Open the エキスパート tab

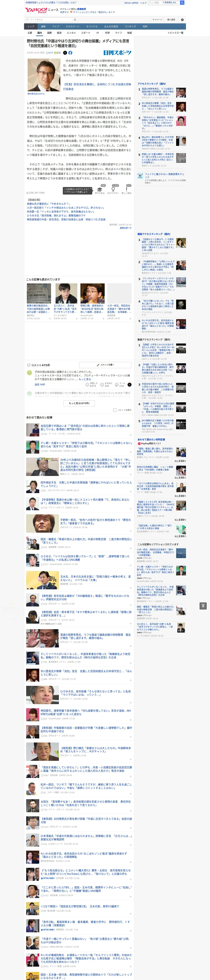(72, 27)
